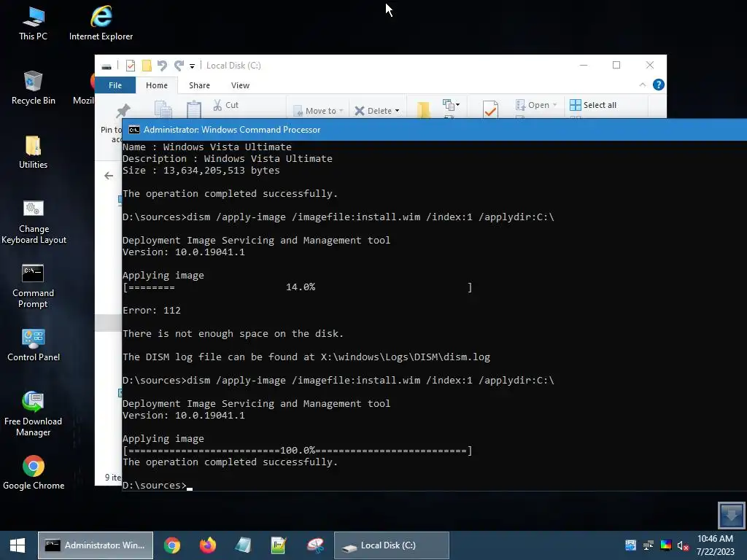Open the Recycle Bin desktop icon
Screen dimensions: 747x560
pos(33,87)
